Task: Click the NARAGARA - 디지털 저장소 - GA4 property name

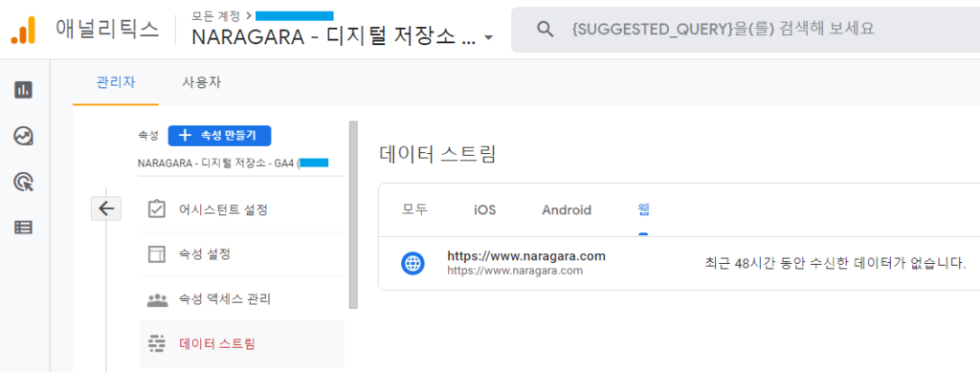Action: [234, 164]
